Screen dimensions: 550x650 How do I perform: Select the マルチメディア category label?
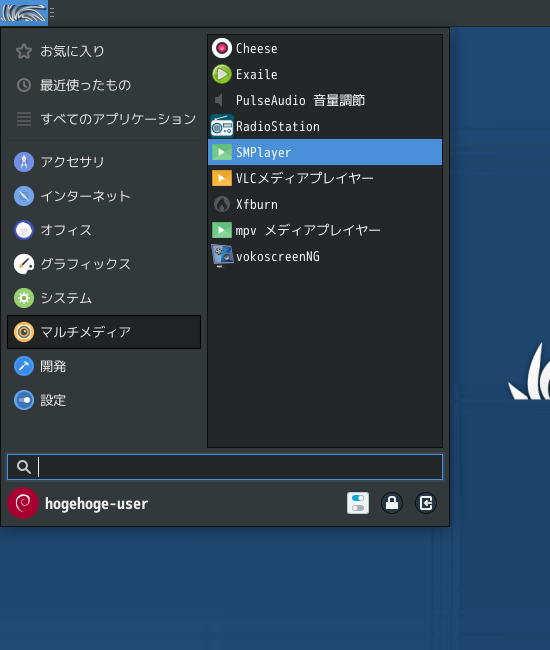[85, 332]
